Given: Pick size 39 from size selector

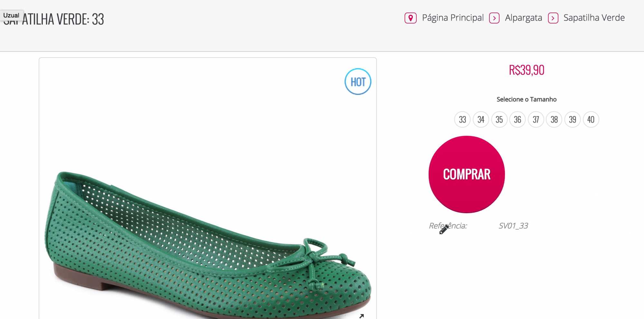Looking at the screenshot, I should pyautogui.click(x=573, y=120).
